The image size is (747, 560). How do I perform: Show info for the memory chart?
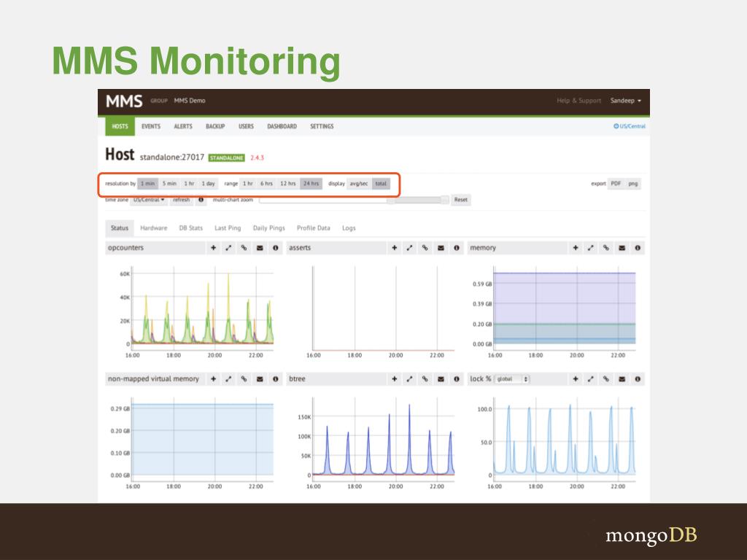[x=638, y=248]
